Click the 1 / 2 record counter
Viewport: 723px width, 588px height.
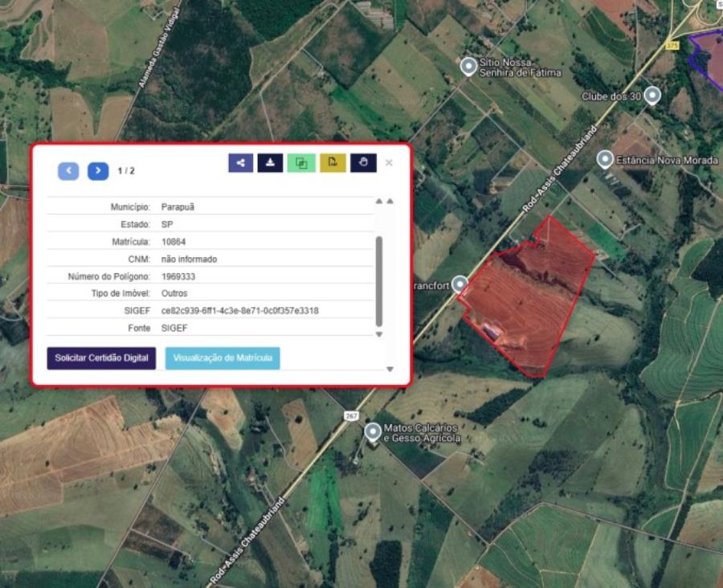click(126, 171)
